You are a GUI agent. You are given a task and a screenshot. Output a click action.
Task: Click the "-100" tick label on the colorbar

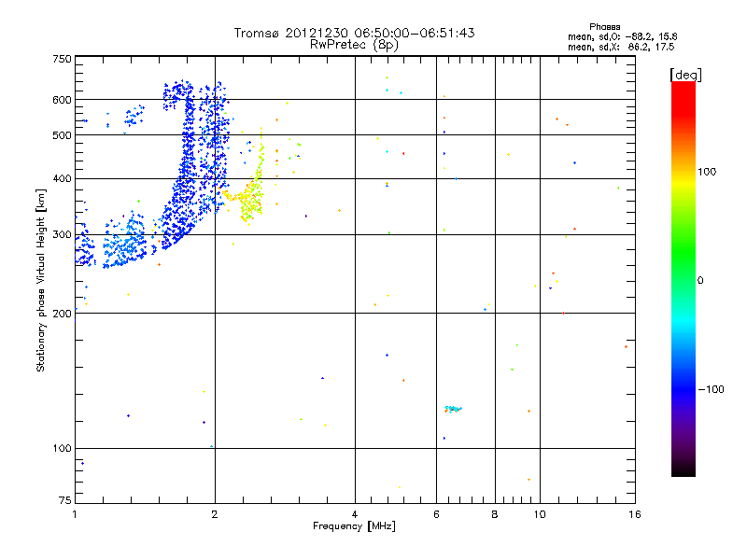pos(711,389)
